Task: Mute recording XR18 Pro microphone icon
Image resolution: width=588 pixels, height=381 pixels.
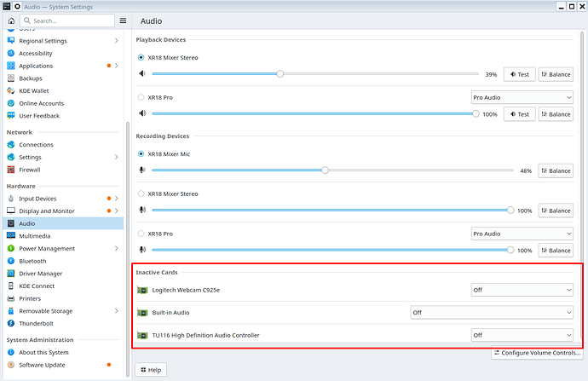Action: click(x=142, y=250)
